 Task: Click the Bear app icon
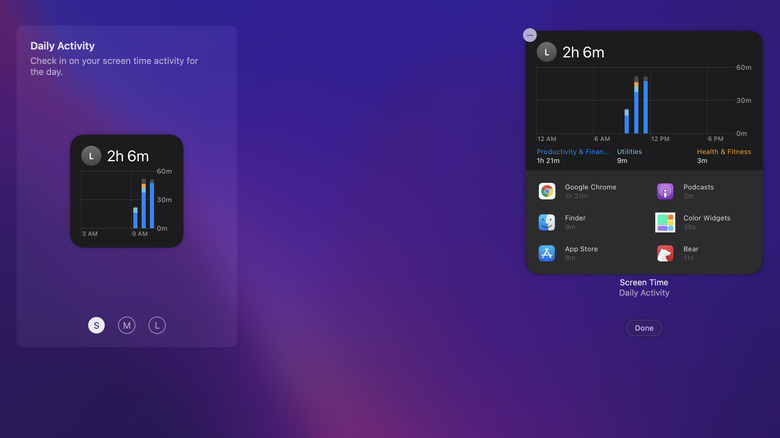(x=665, y=253)
